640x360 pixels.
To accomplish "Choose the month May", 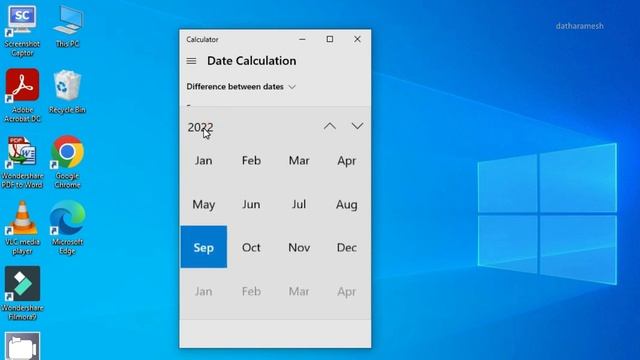I will pyautogui.click(x=204, y=204).
